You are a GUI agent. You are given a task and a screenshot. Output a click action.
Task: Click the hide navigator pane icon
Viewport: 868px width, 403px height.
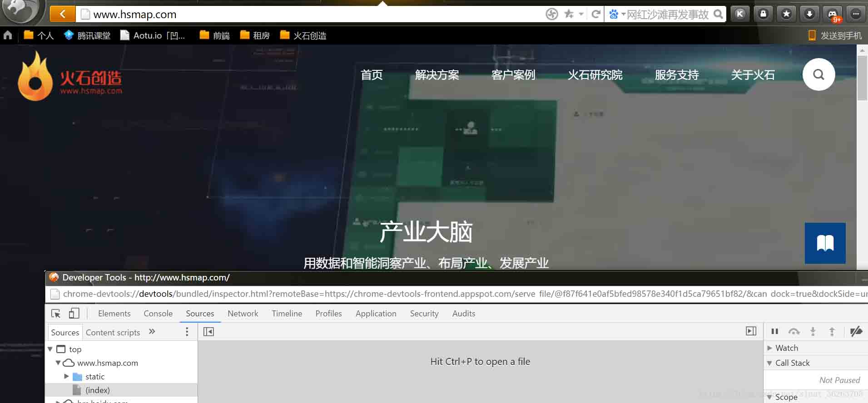[x=208, y=332]
